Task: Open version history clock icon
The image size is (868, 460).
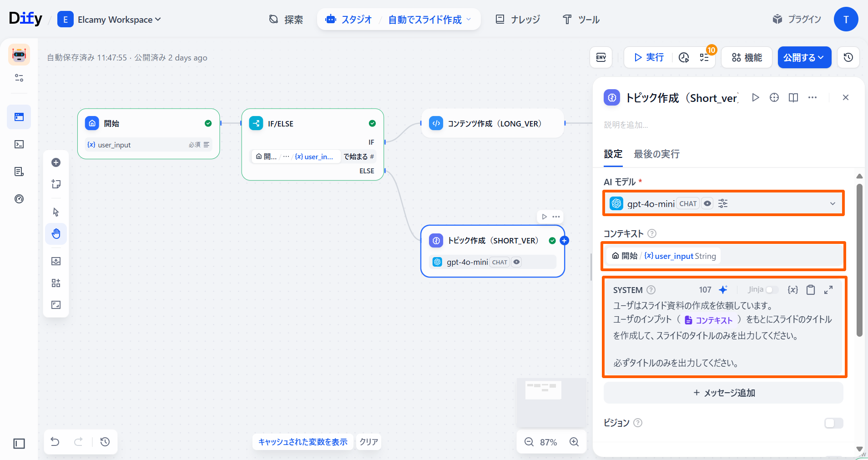Action: [848, 57]
